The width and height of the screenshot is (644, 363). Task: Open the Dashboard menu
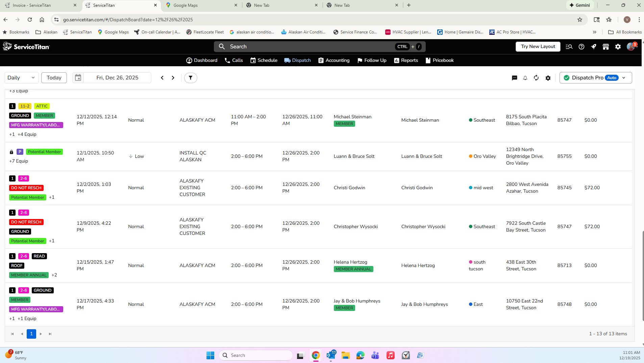pos(202,60)
